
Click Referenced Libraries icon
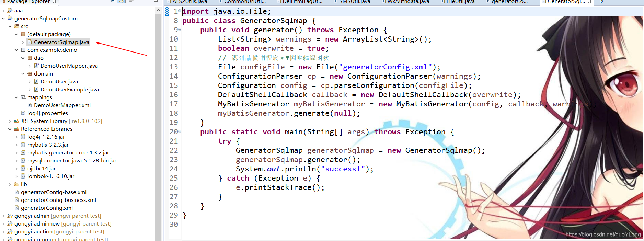(16, 129)
